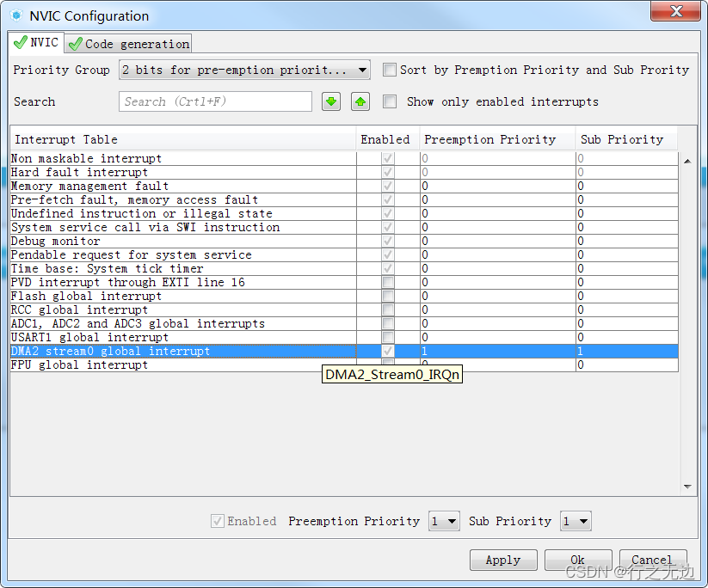The height and width of the screenshot is (588, 708).
Task: Click FPU global interrupt sub priority cell
Action: tap(627, 365)
